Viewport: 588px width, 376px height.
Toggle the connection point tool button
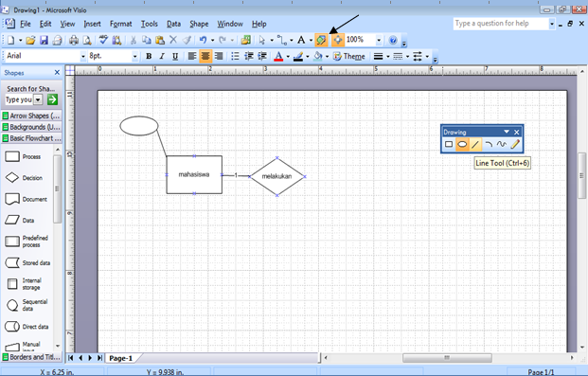coord(337,40)
